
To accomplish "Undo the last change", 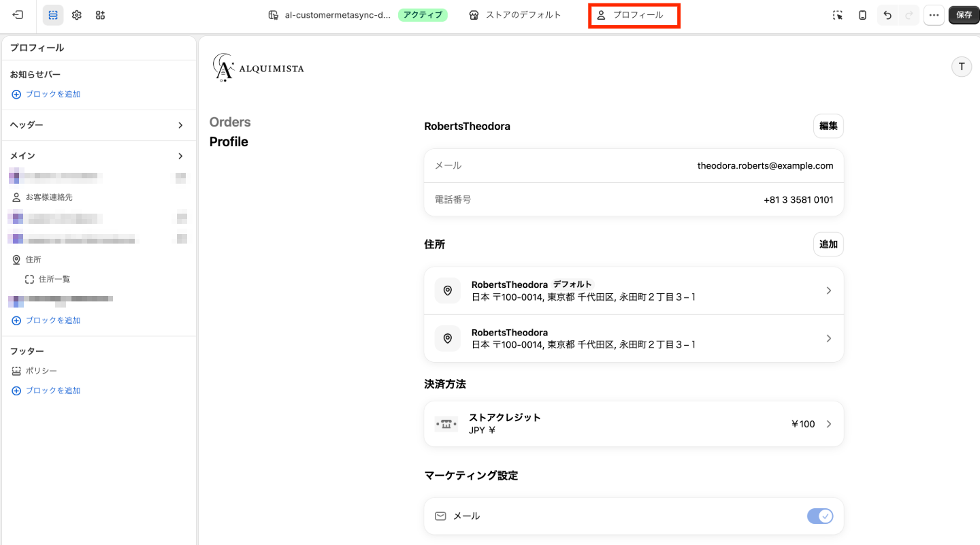I will tap(887, 15).
